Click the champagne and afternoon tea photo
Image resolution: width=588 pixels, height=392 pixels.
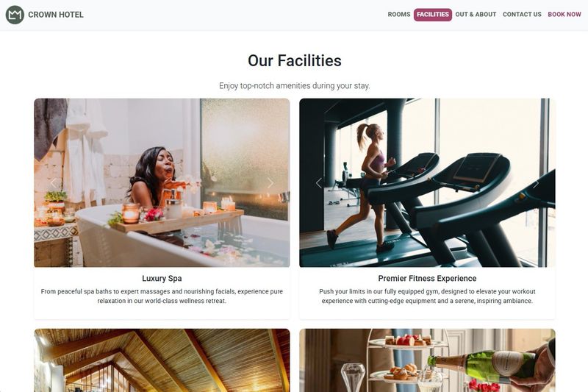(427, 360)
